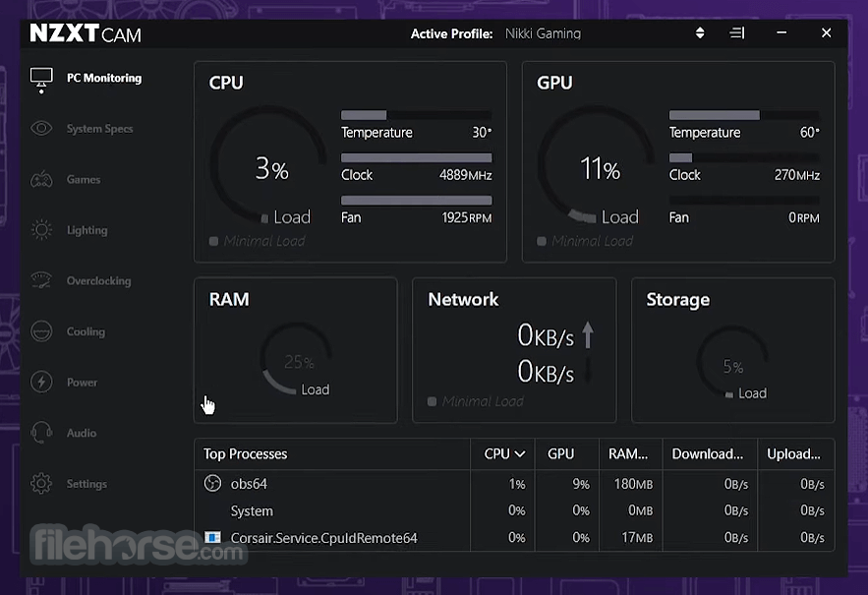
Task: Click the CPU 3% load gauge
Action: tap(269, 165)
